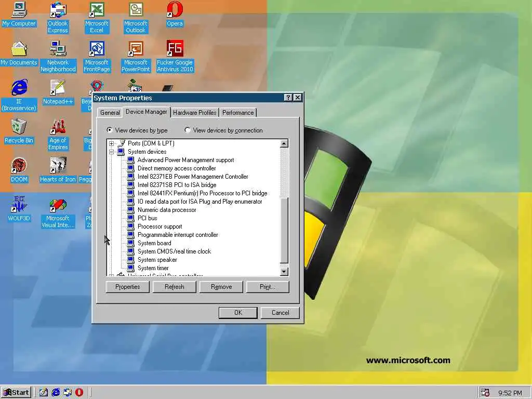Open the Start menu
This screenshot has height=399, width=532.
point(16,393)
